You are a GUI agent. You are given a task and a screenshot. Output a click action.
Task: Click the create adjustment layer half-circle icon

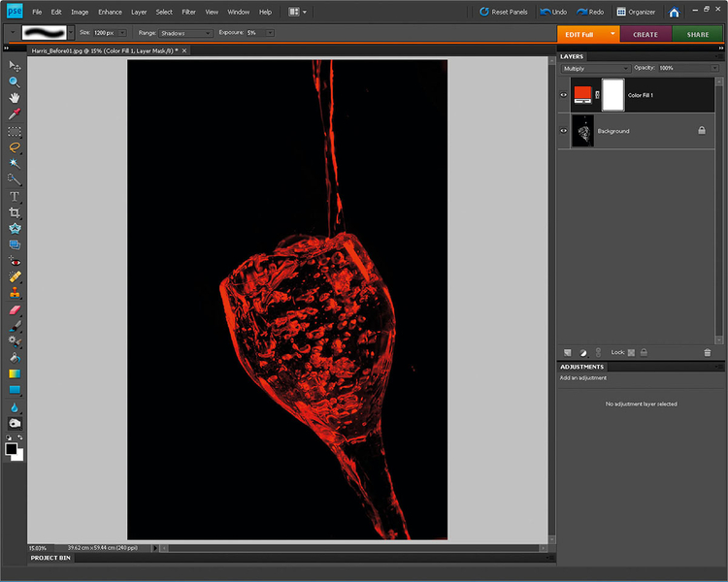tap(583, 353)
